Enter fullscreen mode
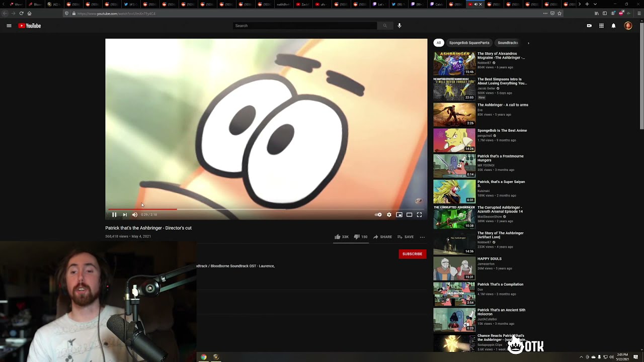 [419, 215]
